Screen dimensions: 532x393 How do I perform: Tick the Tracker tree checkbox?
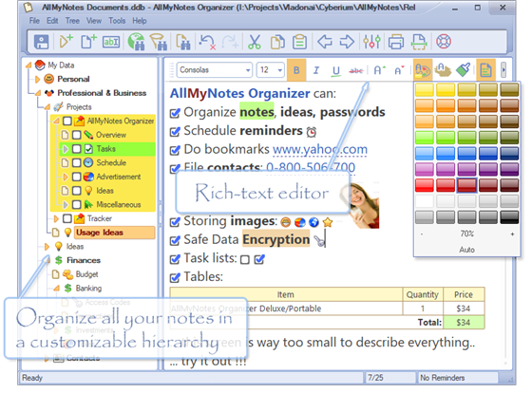pyautogui.click(x=67, y=218)
